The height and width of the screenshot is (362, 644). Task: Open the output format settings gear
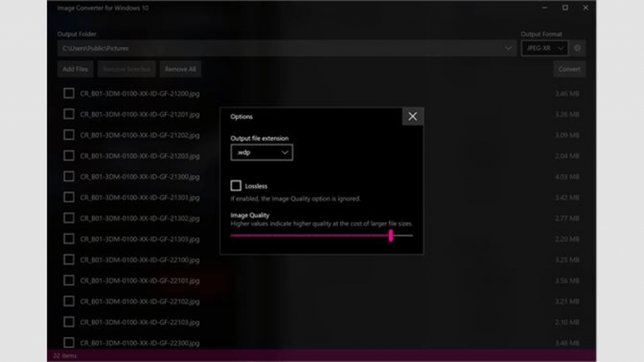(577, 48)
